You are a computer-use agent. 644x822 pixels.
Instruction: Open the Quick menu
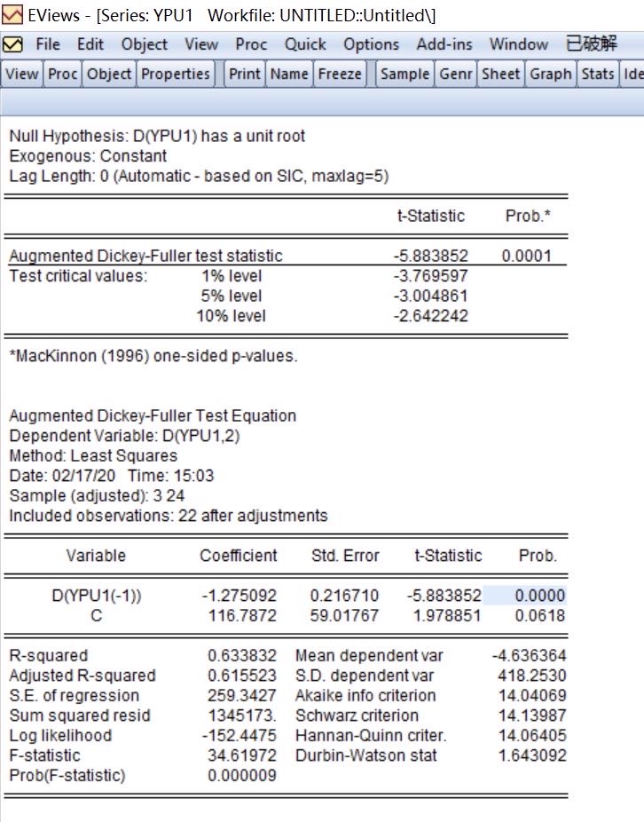[305, 44]
